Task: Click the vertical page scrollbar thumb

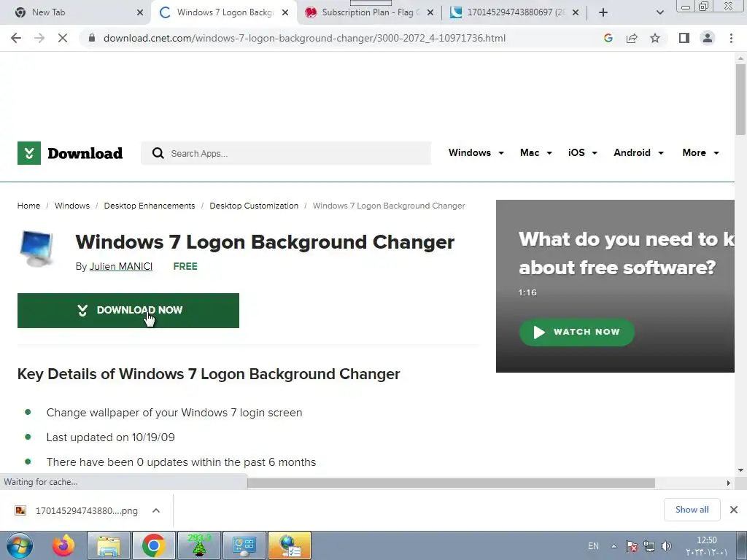Action: [x=740, y=99]
